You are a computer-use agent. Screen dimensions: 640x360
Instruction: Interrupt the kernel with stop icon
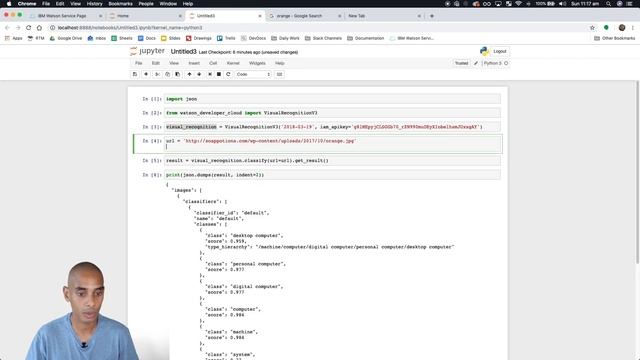click(219, 74)
